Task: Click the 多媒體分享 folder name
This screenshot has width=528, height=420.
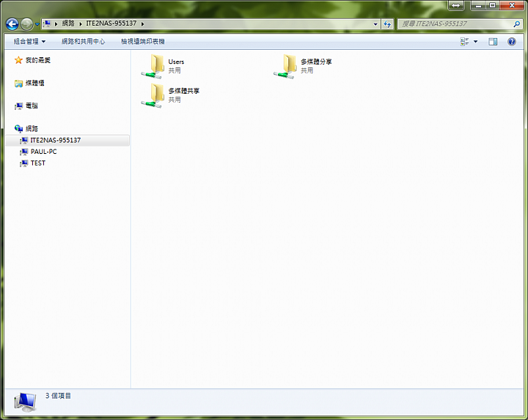Action: 316,62
